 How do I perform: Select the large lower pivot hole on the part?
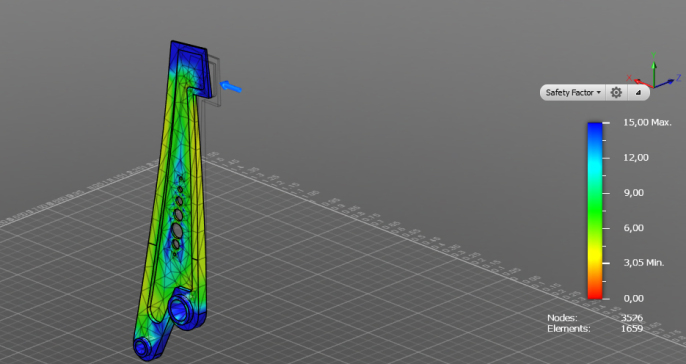[180, 310]
